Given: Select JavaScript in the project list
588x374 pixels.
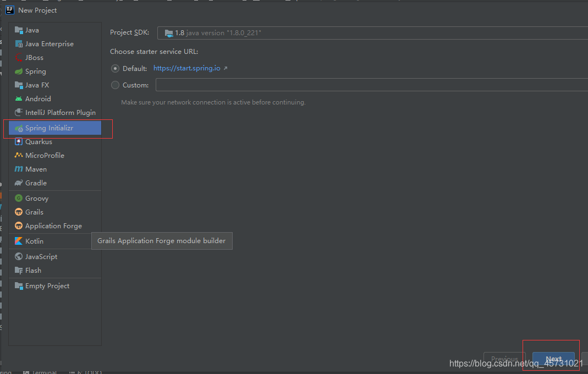Looking at the screenshot, I should click(x=55, y=257).
